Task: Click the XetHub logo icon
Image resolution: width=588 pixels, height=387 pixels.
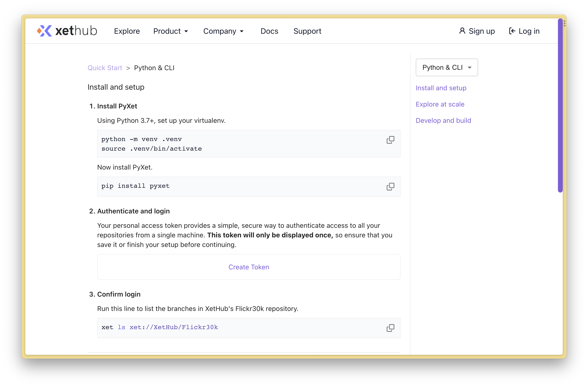Action: [44, 31]
